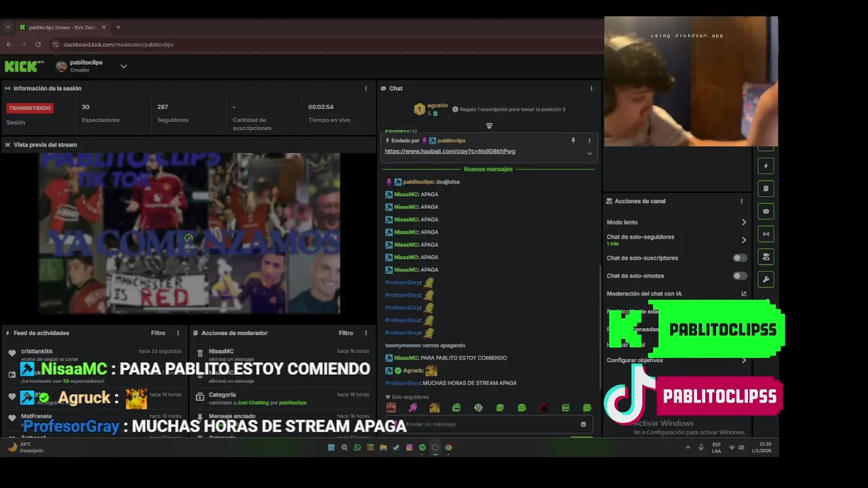The image size is (868, 488).
Task: Click the chat bubble sidebar icon
Action: click(766, 211)
